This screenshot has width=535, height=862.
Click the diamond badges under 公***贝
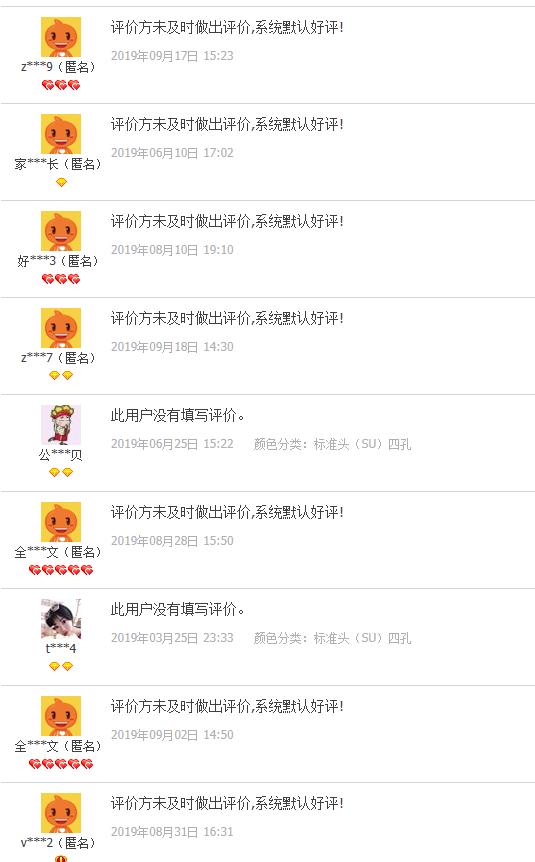pyautogui.click(x=61, y=472)
